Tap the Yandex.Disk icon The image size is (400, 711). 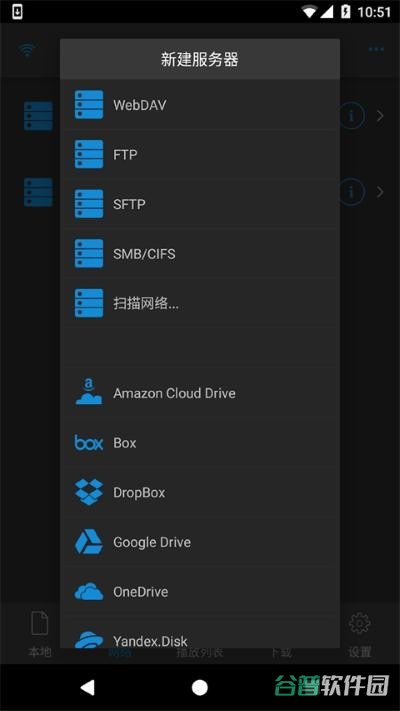point(89,638)
